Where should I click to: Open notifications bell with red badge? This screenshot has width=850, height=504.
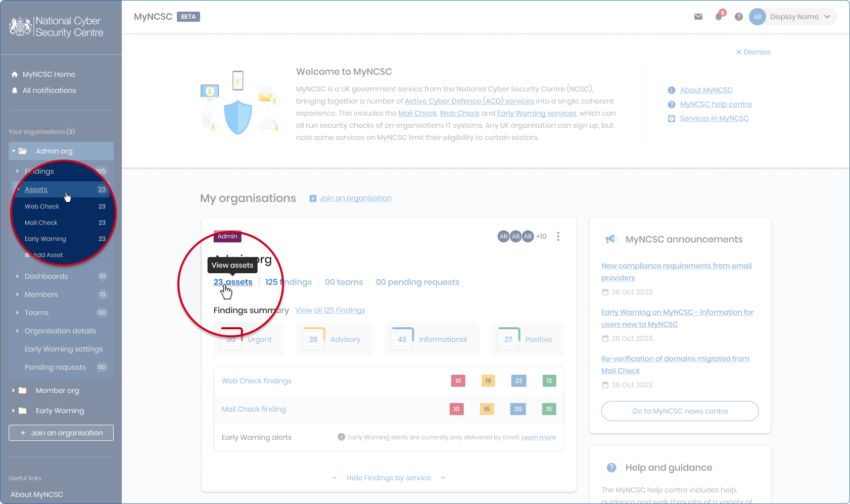pyautogui.click(x=720, y=16)
